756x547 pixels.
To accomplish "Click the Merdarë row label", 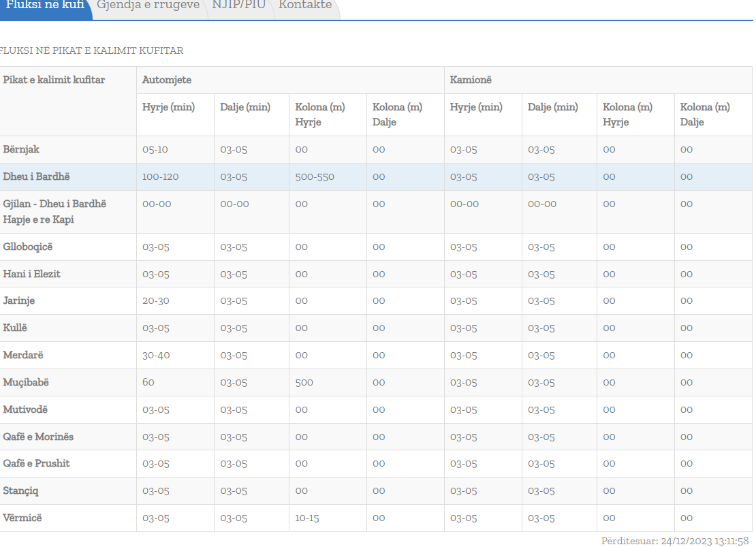I will pos(23,355).
